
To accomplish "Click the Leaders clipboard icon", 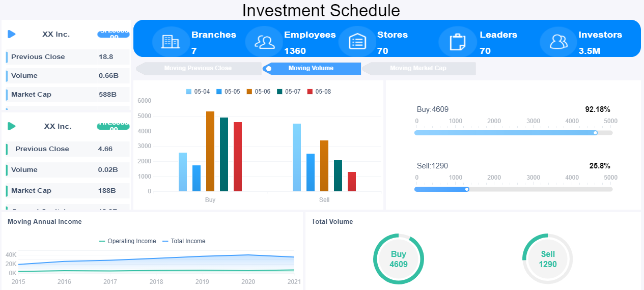I will (457, 42).
